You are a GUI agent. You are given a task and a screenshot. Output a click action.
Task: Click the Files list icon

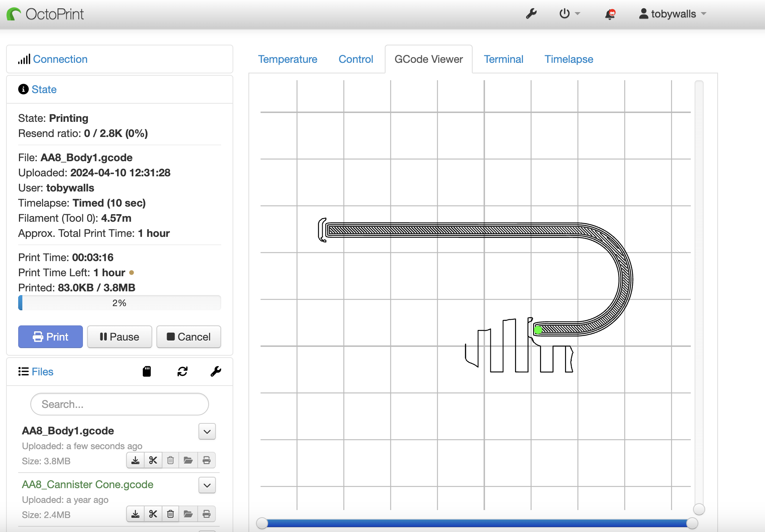click(x=23, y=372)
